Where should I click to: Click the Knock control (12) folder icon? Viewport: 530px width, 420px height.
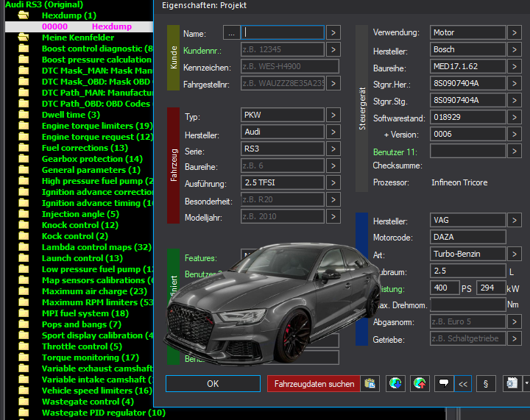pyautogui.click(x=24, y=225)
